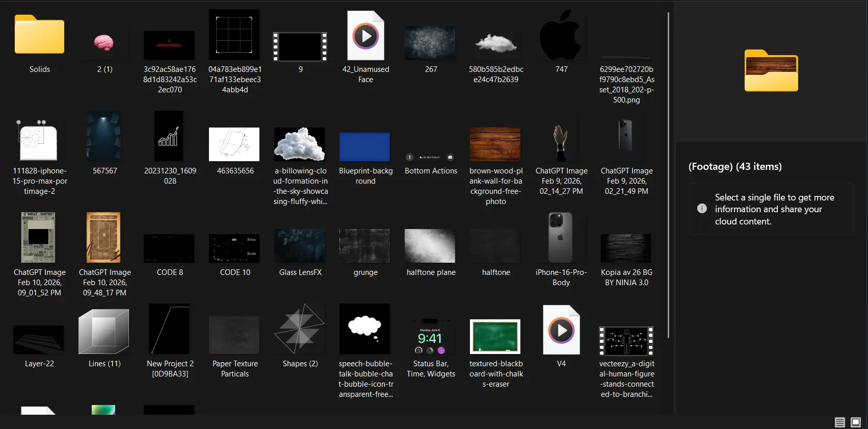
Task: Click the Footage folder preview icon
Action: pos(771,71)
